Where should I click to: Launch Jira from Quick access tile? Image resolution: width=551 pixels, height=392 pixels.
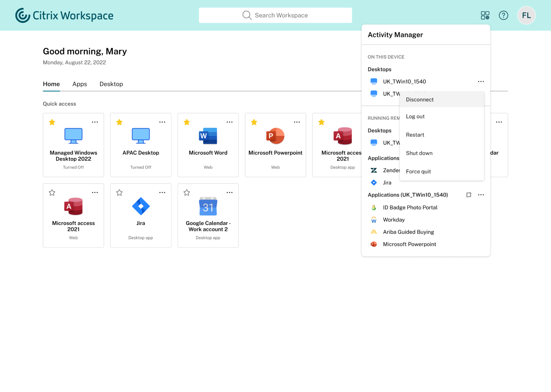(141, 206)
